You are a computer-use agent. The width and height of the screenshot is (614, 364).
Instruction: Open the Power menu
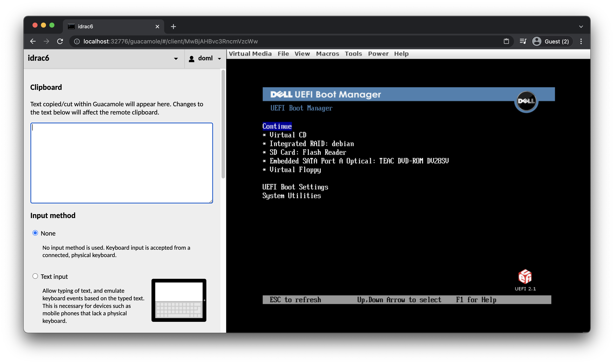pyautogui.click(x=378, y=54)
